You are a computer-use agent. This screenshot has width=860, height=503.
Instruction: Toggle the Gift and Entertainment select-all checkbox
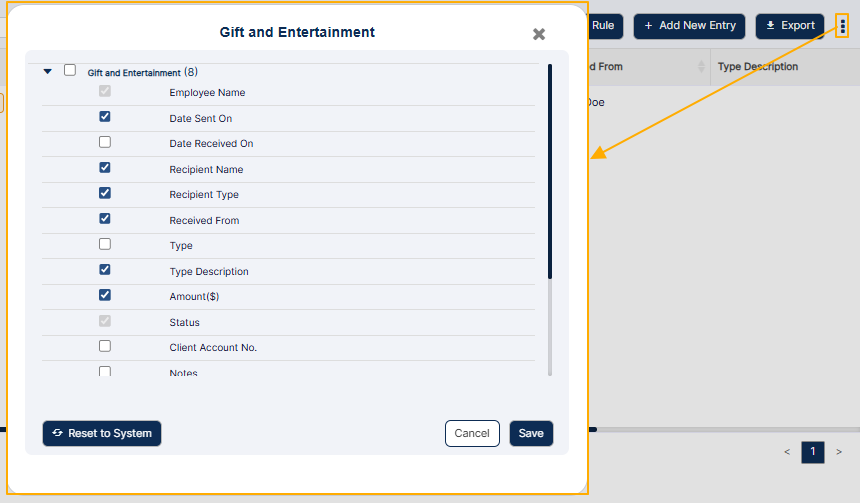click(70, 70)
